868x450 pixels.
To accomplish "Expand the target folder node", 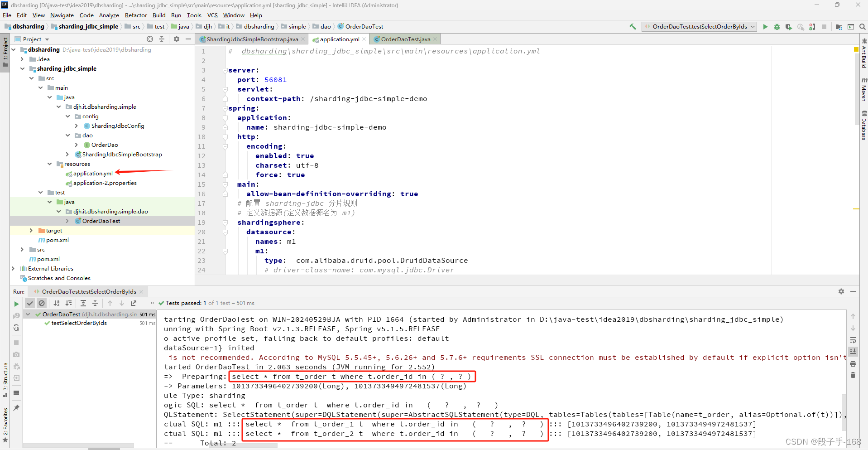I will (x=31, y=230).
